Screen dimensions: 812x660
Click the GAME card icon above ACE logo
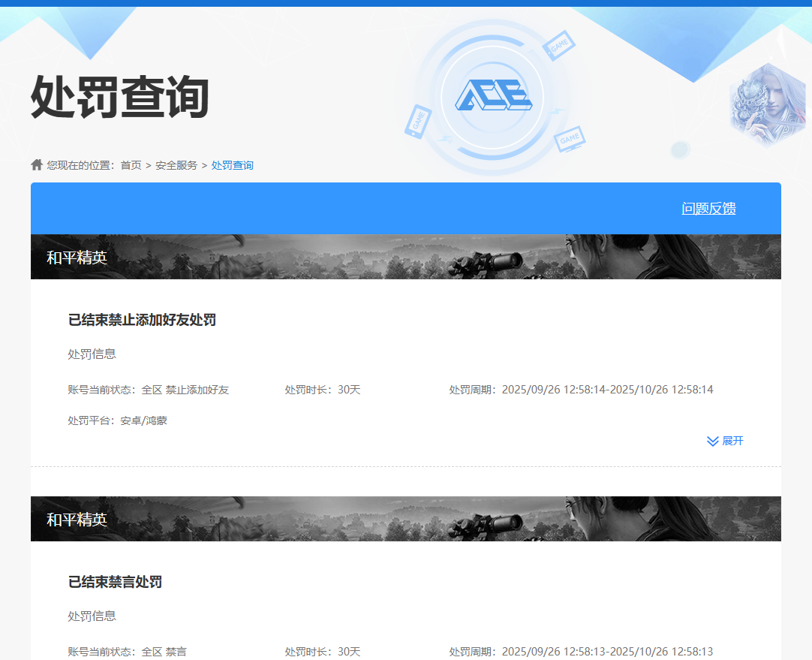[x=559, y=47]
